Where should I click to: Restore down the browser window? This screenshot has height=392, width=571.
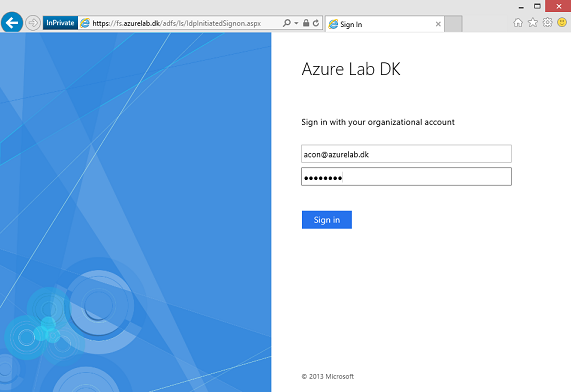pyautogui.click(x=537, y=6)
